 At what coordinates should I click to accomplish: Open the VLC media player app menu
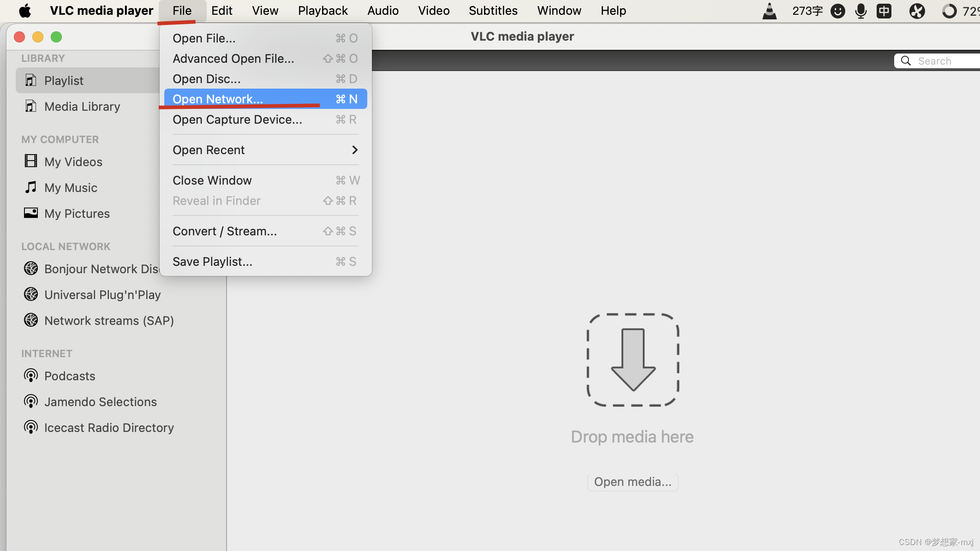[x=102, y=11]
